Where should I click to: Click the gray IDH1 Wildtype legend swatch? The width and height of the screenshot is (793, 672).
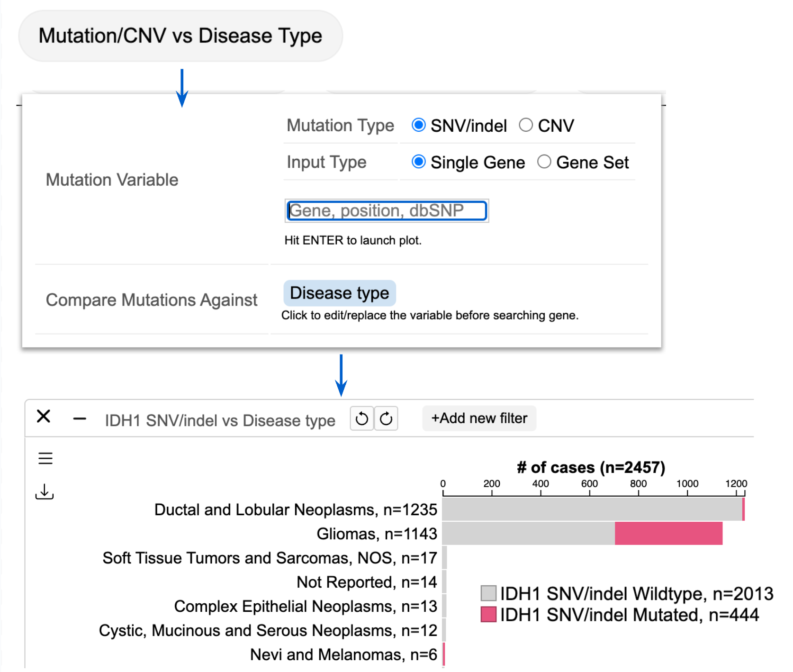click(488, 593)
